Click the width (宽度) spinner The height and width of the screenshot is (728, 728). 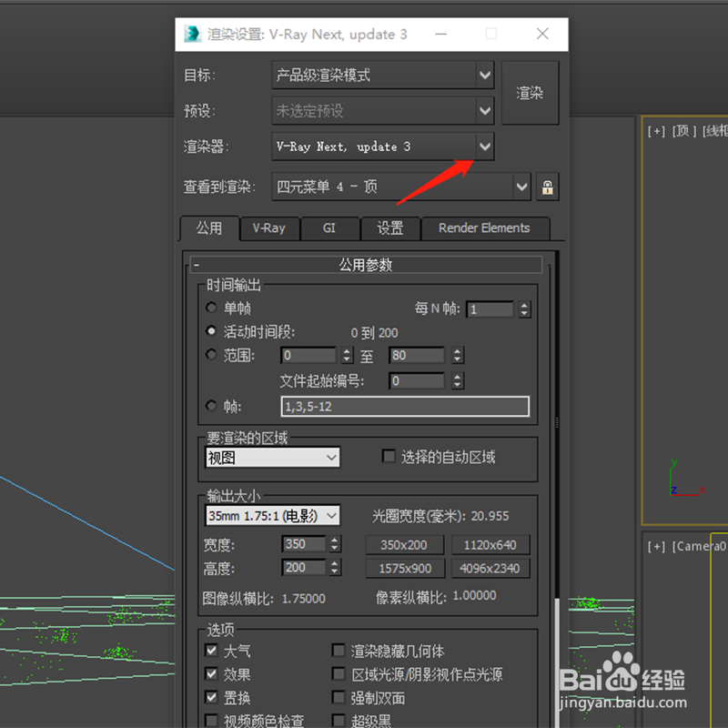click(335, 543)
